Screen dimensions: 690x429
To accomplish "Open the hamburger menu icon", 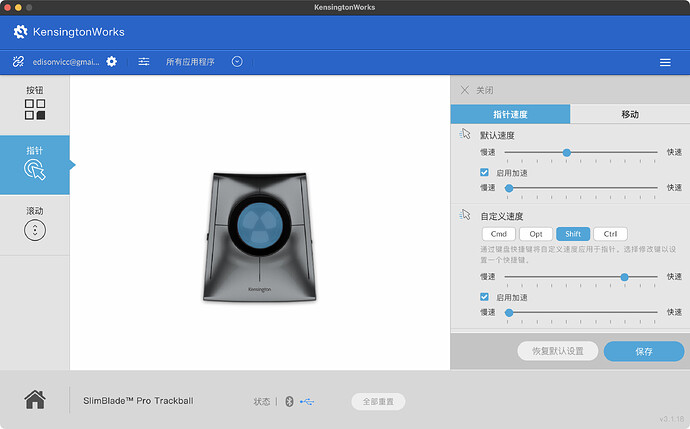I will pos(665,62).
